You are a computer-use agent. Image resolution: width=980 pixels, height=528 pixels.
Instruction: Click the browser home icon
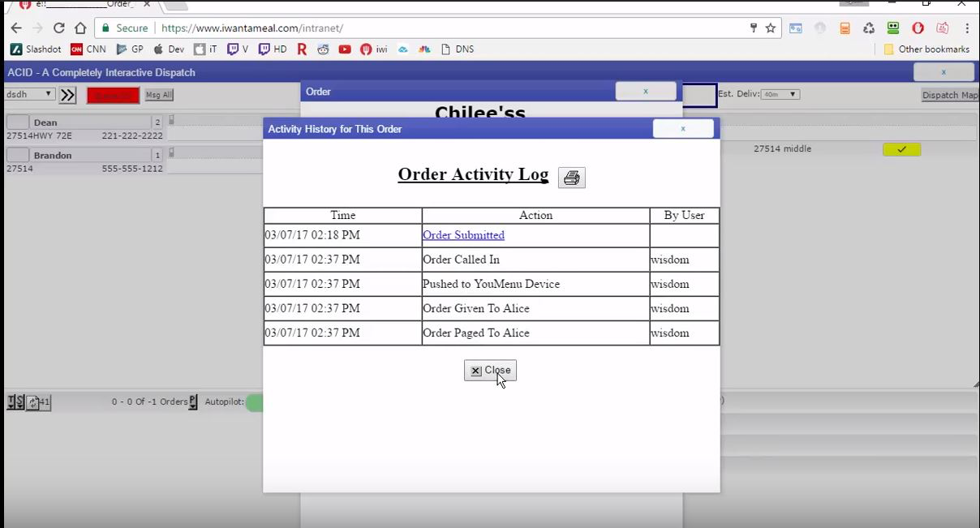click(81, 27)
